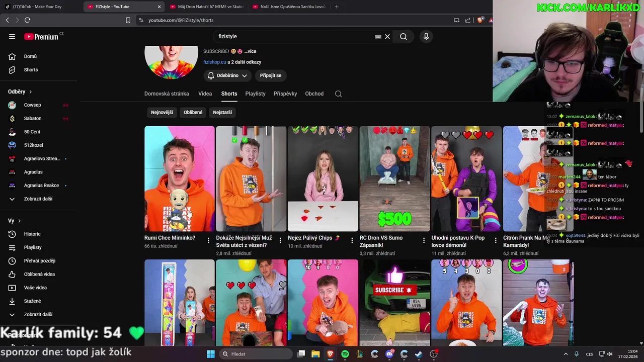Sort shorts by Nejnovější
The height and width of the screenshot is (362, 644).
(x=162, y=113)
